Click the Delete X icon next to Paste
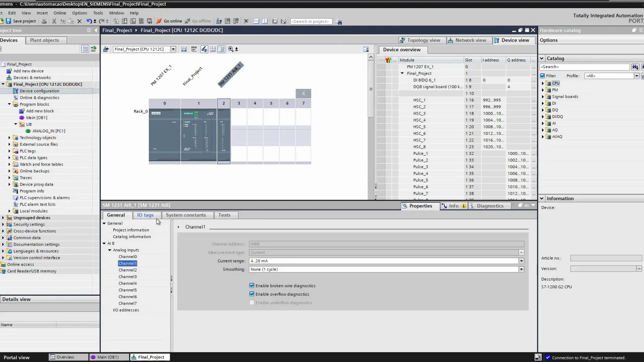644x362 pixels. [x=79, y=21]
